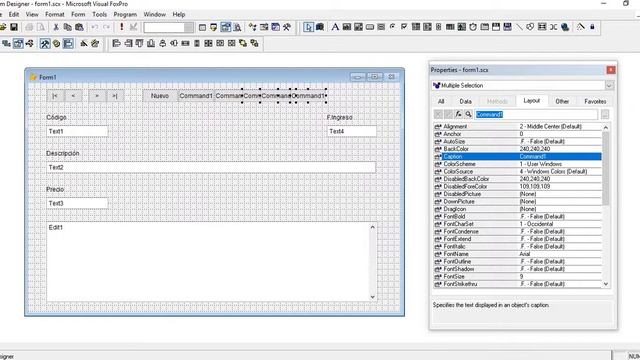640x360 pixels.
Task: Select the Command Group control tool
Action: pyautogui.click(x=381, y=27)
